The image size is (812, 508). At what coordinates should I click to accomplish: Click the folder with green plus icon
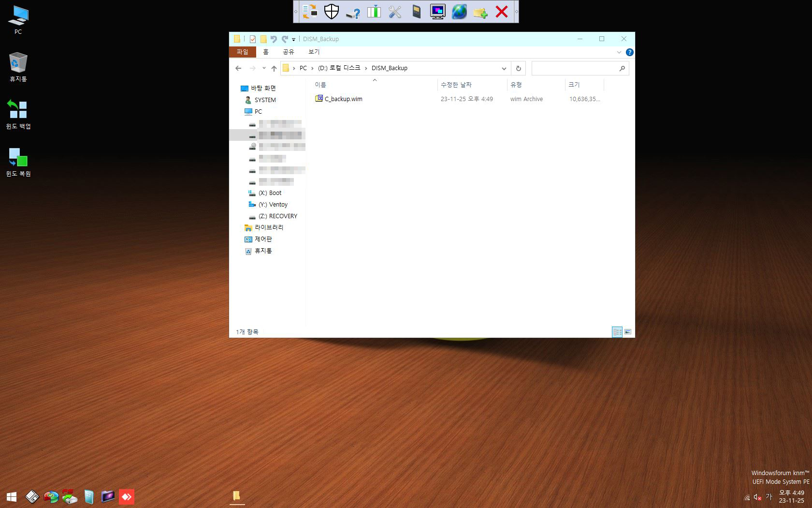click(480, 13)
